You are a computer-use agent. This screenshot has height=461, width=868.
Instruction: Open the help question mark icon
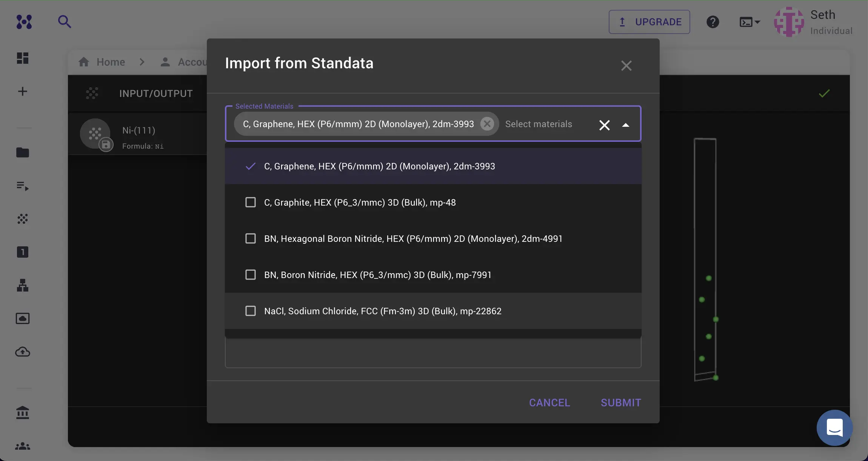(x=713, y=22)
